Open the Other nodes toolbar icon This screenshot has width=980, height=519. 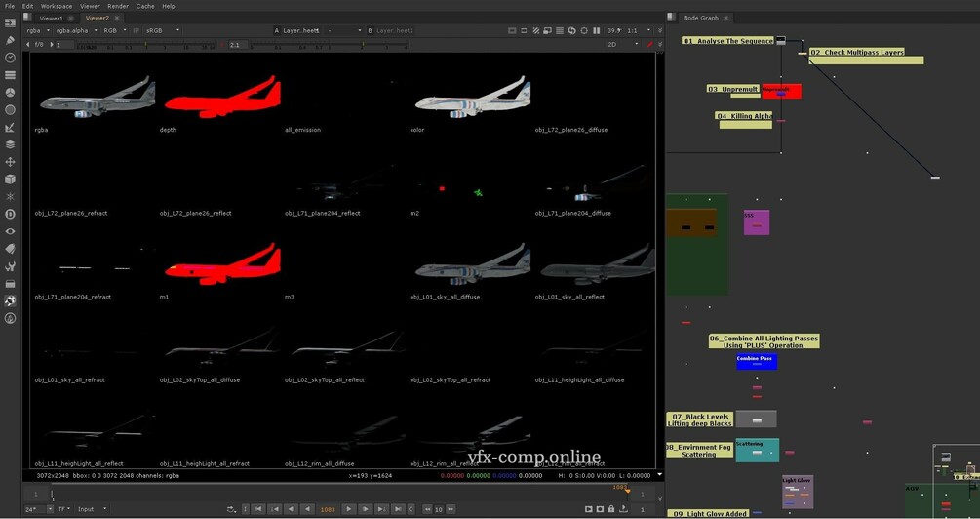10,284
